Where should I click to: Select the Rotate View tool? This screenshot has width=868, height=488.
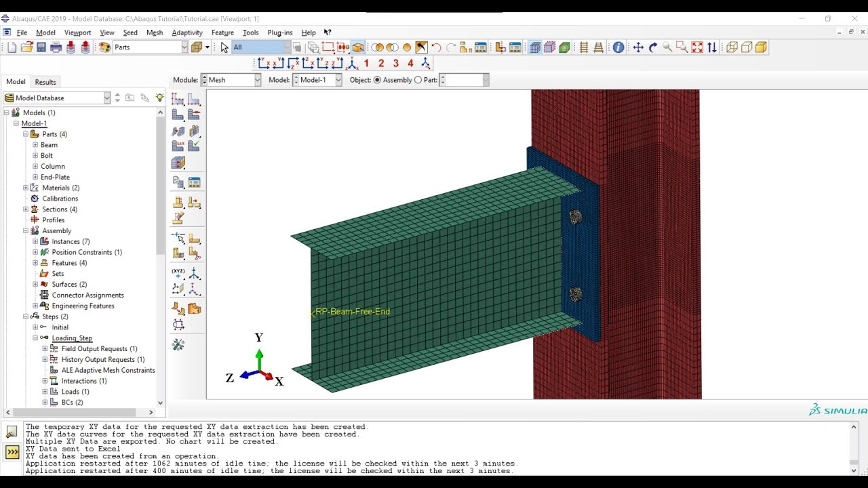pos(653,47)
